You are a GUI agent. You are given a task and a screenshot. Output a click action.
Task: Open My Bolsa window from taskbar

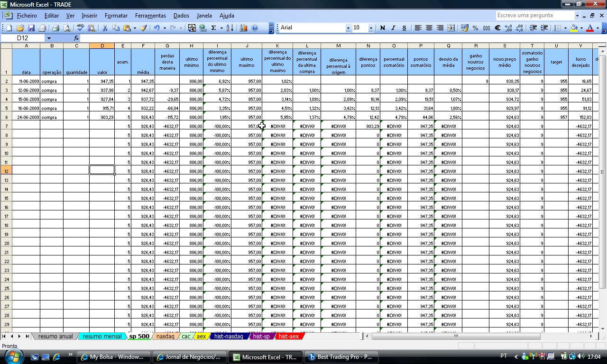114,357
